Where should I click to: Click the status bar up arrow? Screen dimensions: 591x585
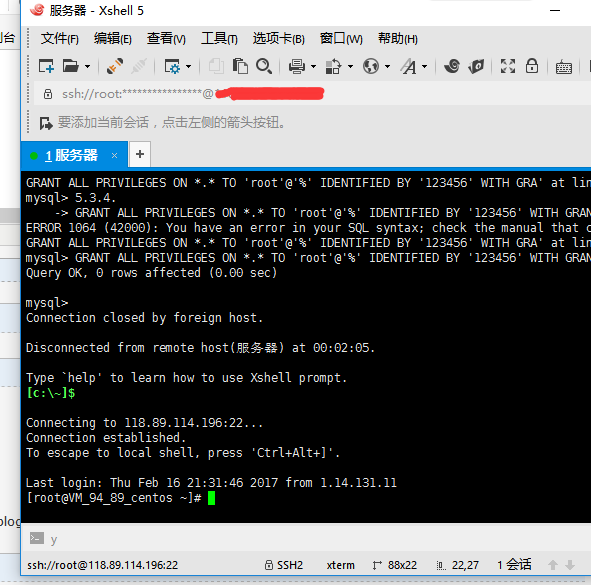coord(553,565)
